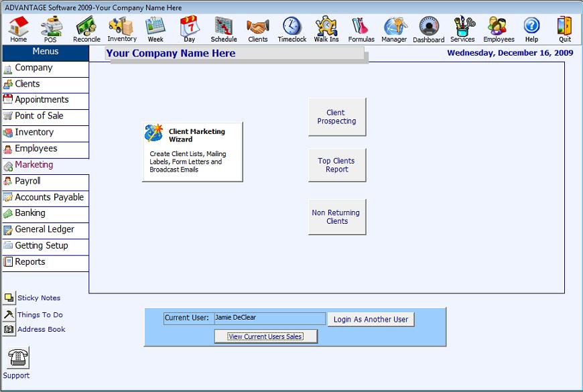Image resolution: width=583 pixels, height=392 pixels.
Task: Select Banking in the sidebar menu
Action: tap(46, 214)
